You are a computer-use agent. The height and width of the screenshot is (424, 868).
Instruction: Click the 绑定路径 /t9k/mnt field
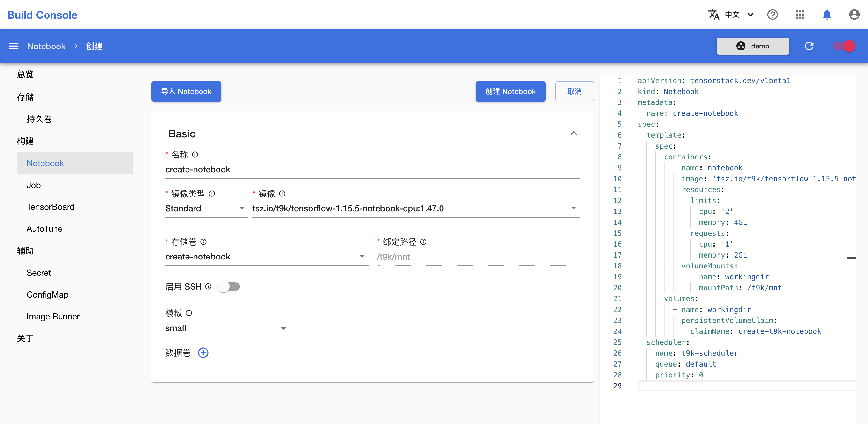point(478,257)
